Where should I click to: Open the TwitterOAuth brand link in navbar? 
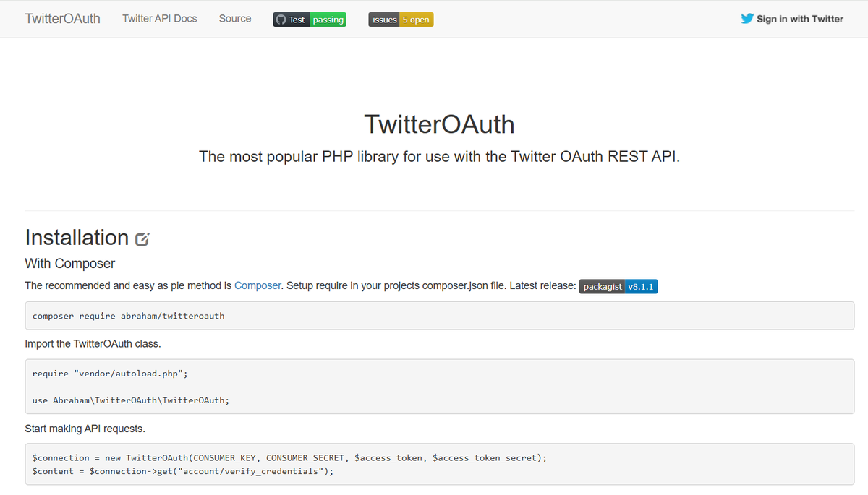(x=63, y=19)
